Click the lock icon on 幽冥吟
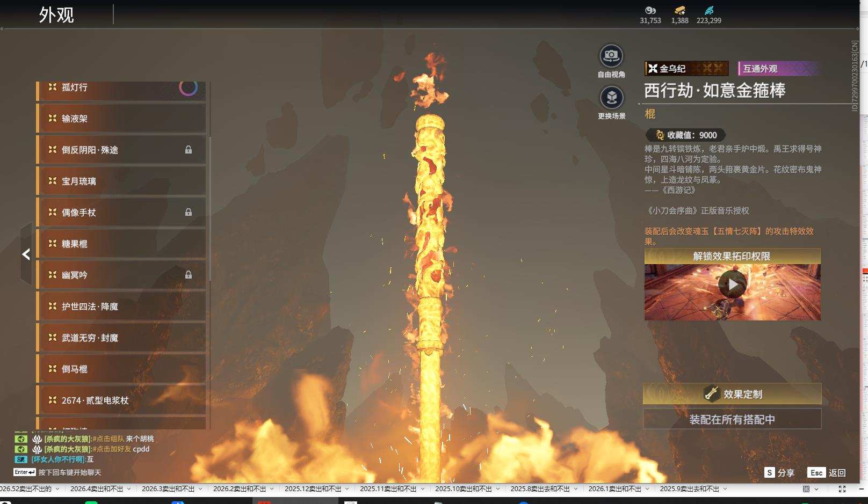 189,275
